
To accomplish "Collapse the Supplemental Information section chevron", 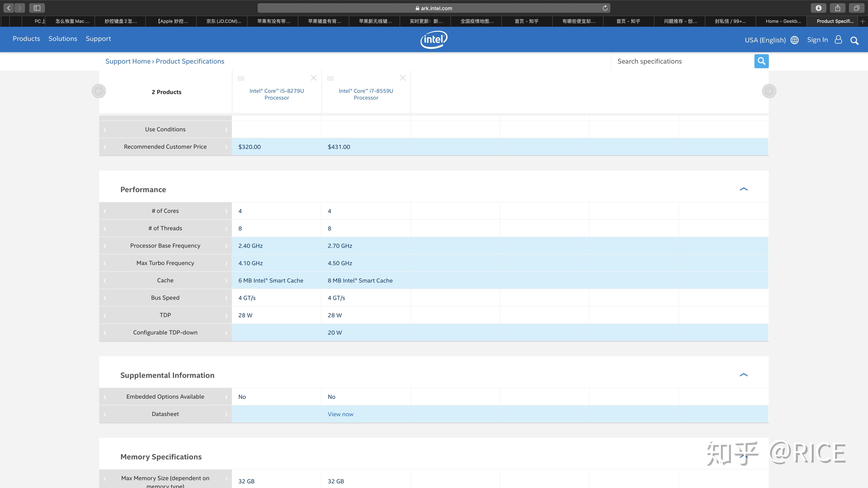I will click(744, 375).
